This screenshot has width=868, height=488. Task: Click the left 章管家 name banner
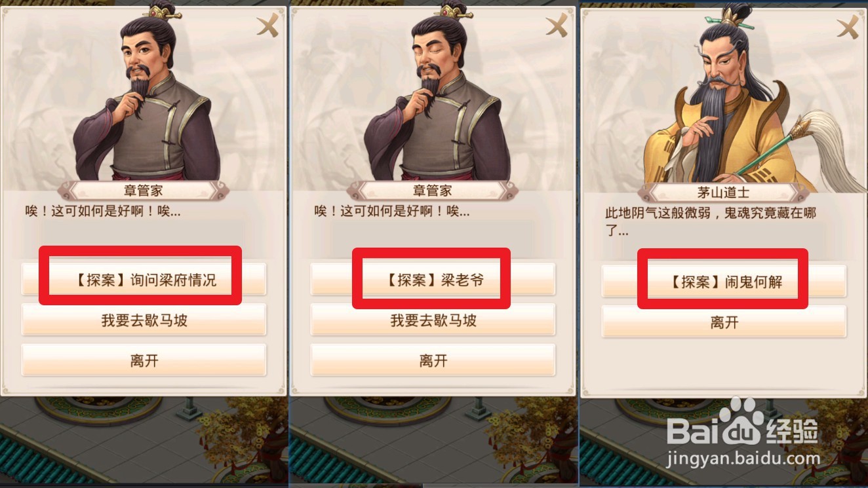point(144,191)
